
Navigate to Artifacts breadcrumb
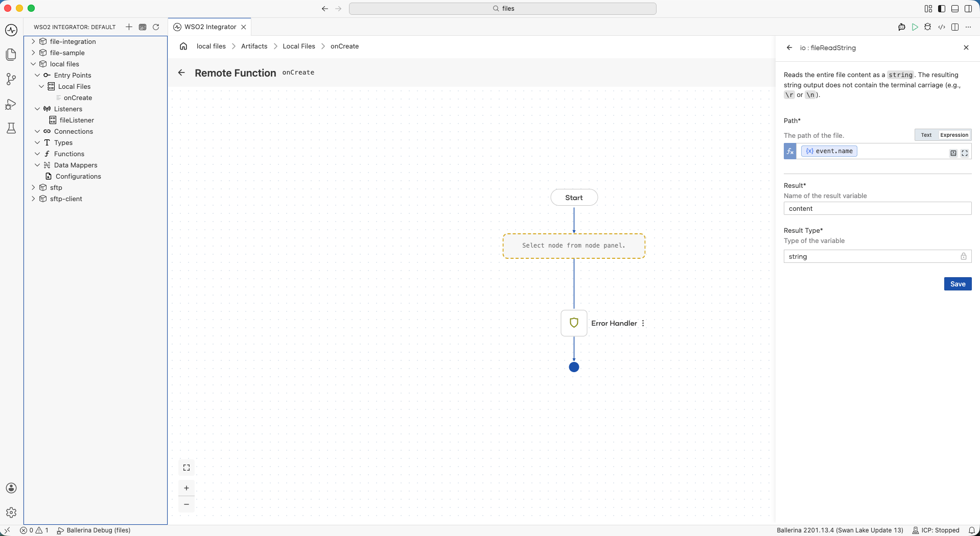pyautogui.click(x=254, y=46)
